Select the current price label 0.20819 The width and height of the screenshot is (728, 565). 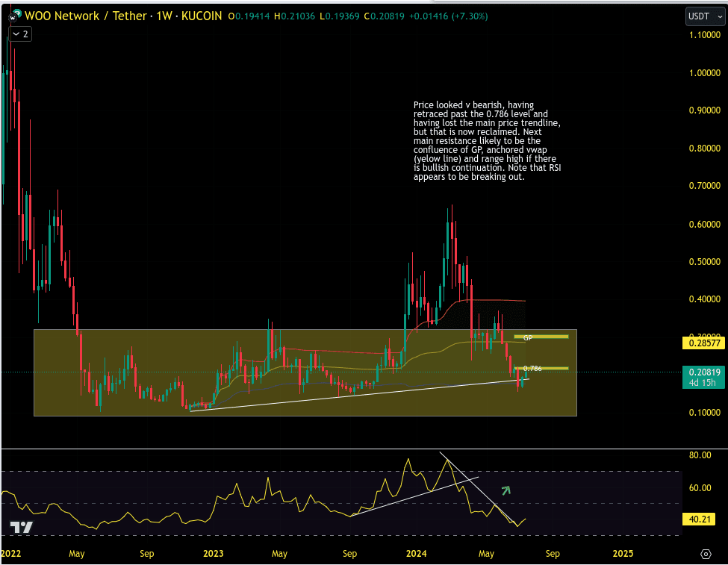point(704,372)
